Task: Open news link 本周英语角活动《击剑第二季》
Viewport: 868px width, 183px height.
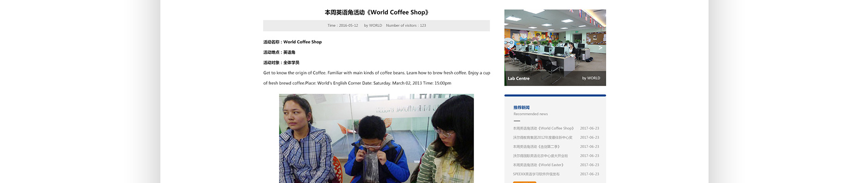Action: [536, 146]
